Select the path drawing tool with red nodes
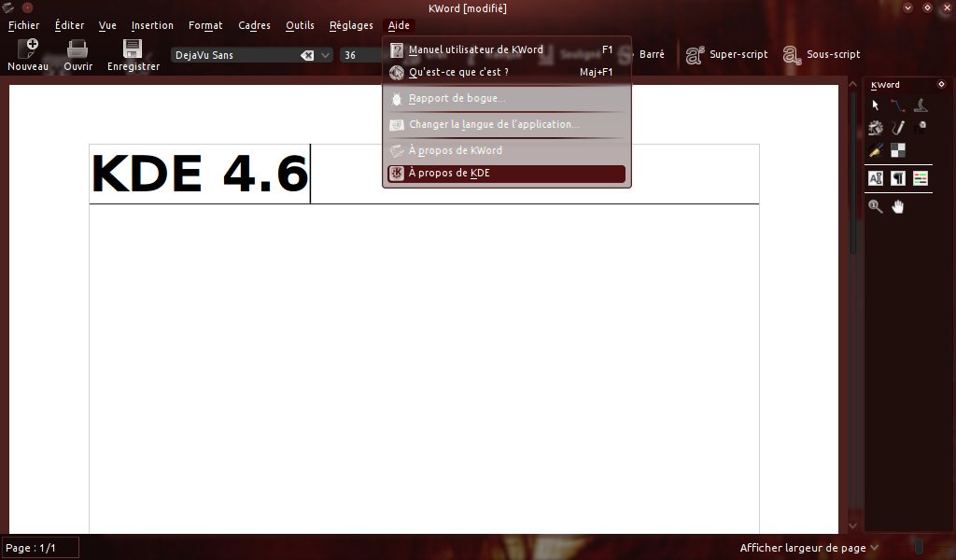This screenshot has width=956, height=560. pos(897,105)
